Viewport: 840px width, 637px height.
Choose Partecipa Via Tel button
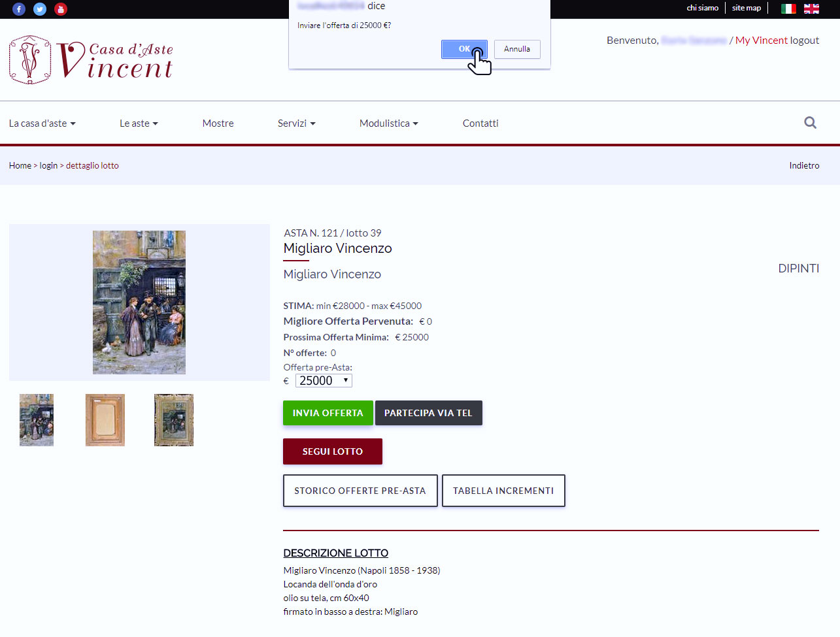(428, 413)
